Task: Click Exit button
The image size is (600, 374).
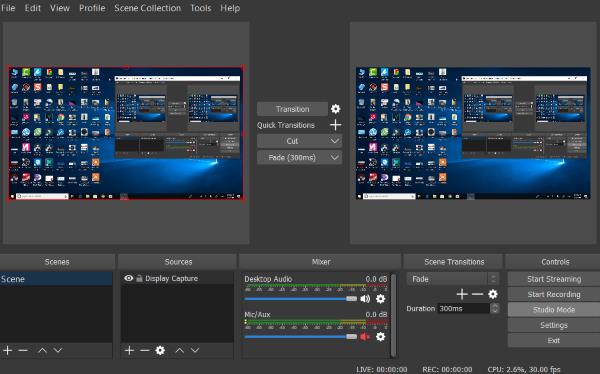Action: [x=554, y=340]
